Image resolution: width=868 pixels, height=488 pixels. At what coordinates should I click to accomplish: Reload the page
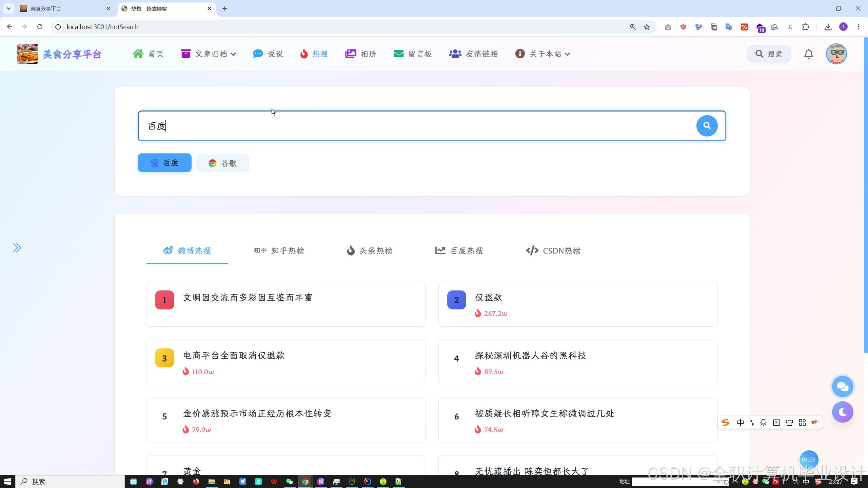tap(40, 27)
